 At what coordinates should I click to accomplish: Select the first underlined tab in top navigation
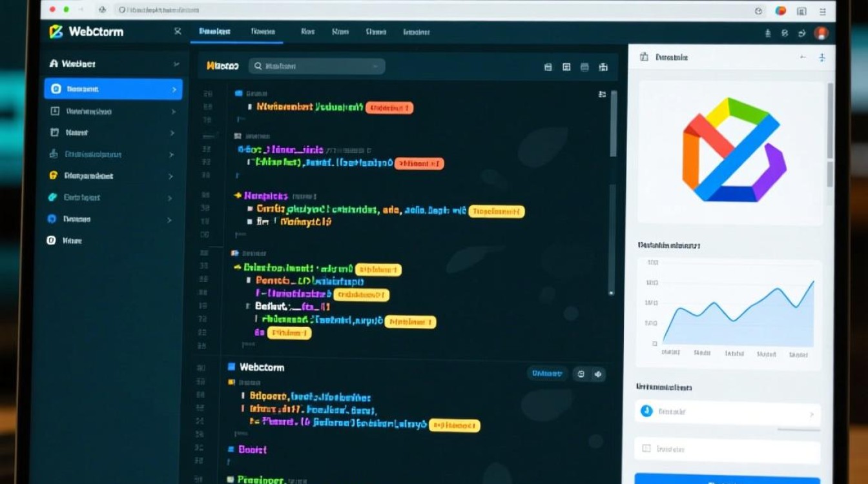pos(214,32)
